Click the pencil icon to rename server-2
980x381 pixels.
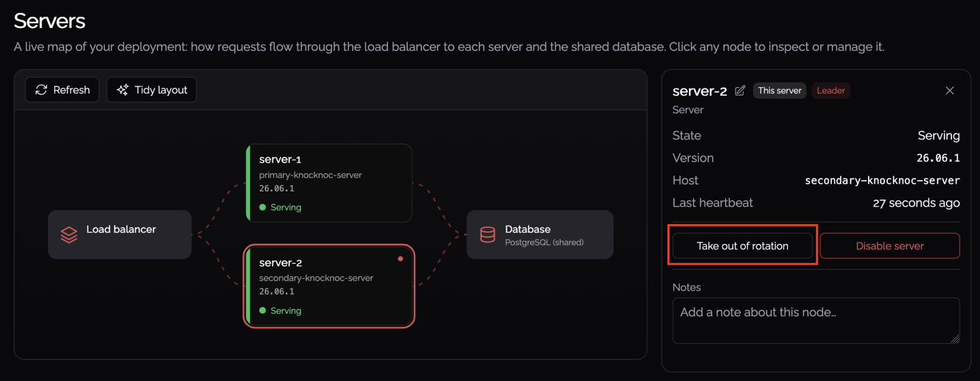point(740,90)
